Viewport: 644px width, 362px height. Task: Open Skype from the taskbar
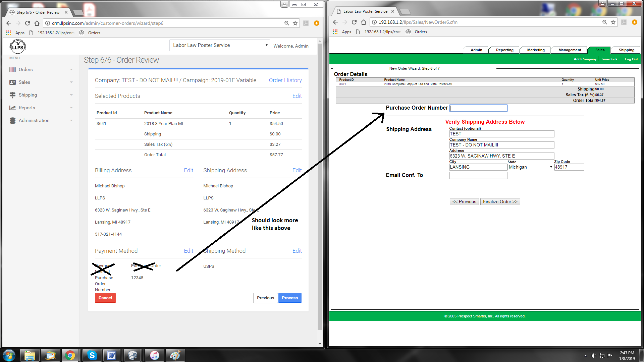[x=92, y=355]
